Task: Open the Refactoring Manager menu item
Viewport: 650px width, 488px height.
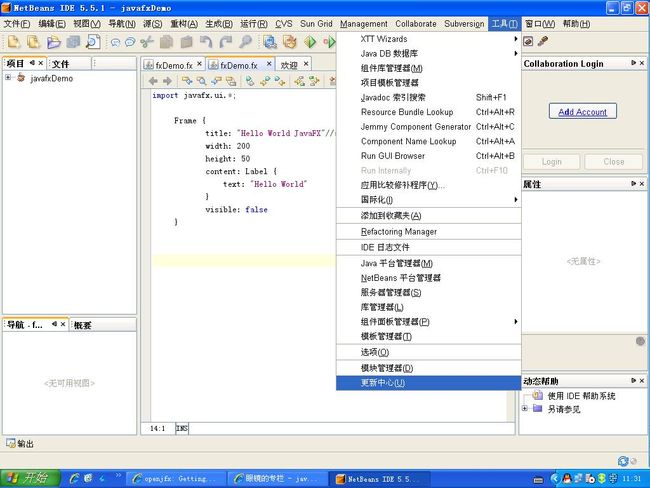Action: tap(428, 231)
